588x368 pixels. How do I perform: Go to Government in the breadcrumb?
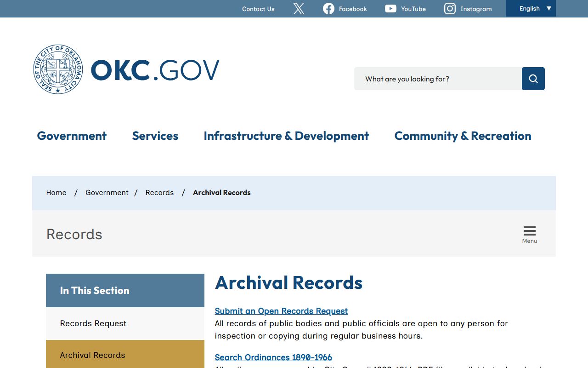point(107,193)
